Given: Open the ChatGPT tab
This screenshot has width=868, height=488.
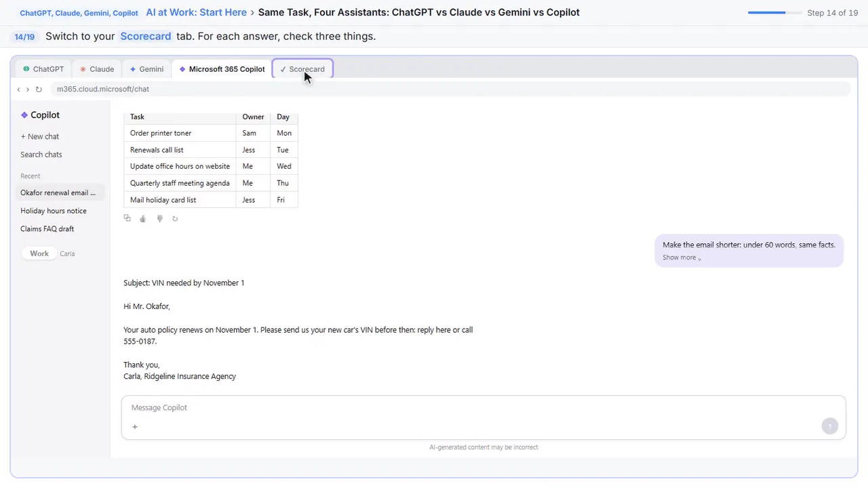Looking at the screenshot, I should 43,69.
